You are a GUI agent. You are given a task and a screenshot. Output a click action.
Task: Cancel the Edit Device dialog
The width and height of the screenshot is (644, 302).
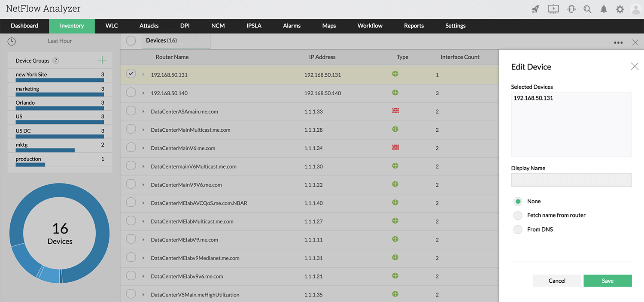pyautogui.click(x=557, y=281)
